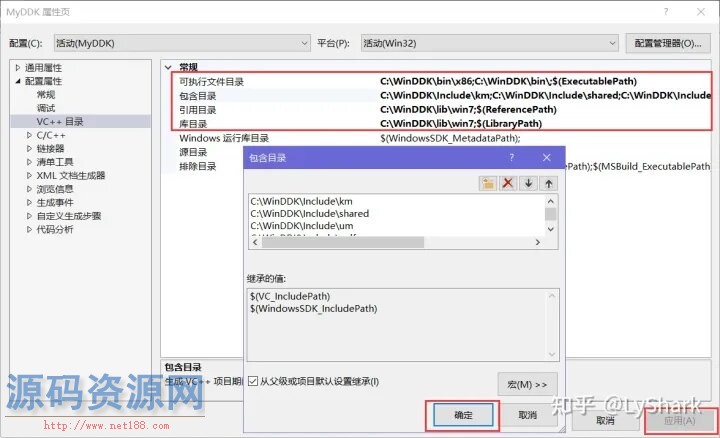Expand the C/C++ tree node
This screenshot has width=720, height=438.
pyautogui.click(x=29, y=134)
